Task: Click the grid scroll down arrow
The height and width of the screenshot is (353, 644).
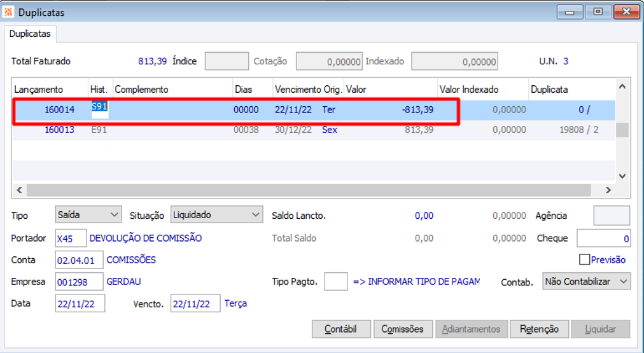Action: pos(622,176)
